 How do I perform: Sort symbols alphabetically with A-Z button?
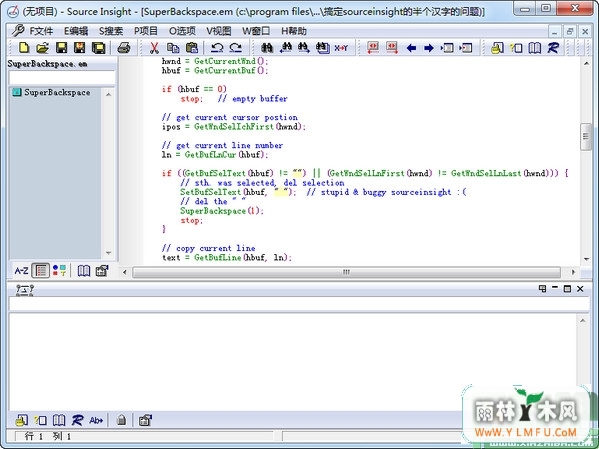click(x=21, y=271)
